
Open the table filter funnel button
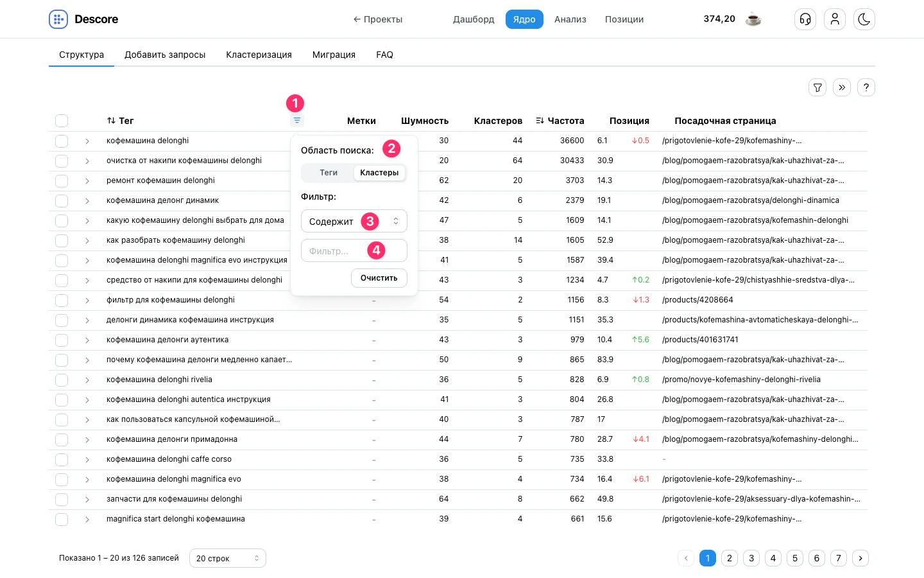coord(817,87)
